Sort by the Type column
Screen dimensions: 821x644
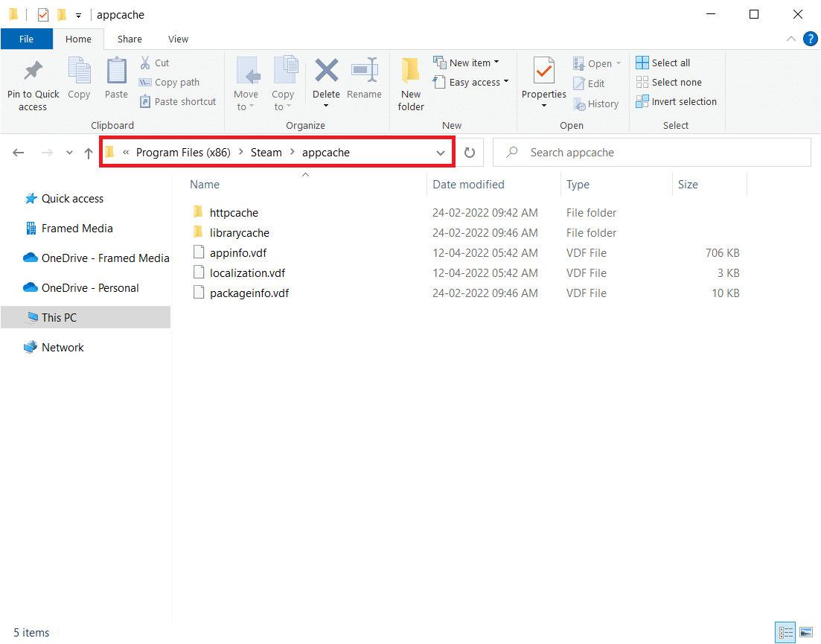tap(578, 185)
